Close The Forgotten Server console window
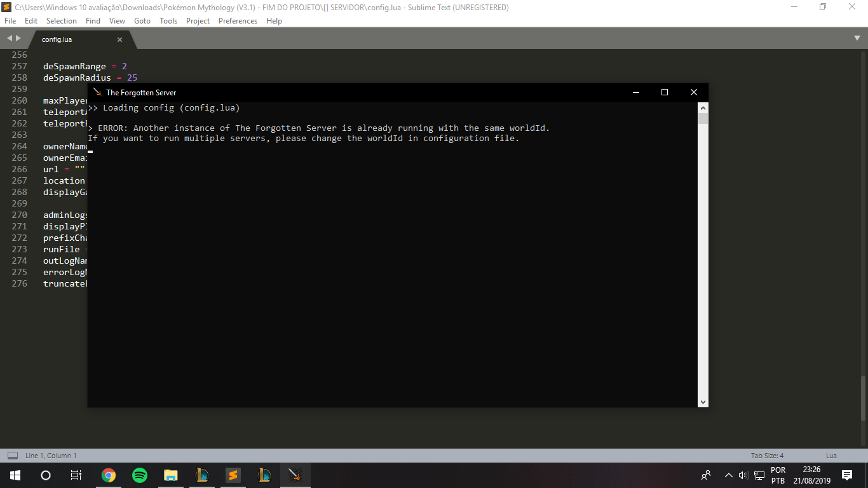868x488 pixels. pyautogui.click(x=694, y=92)
